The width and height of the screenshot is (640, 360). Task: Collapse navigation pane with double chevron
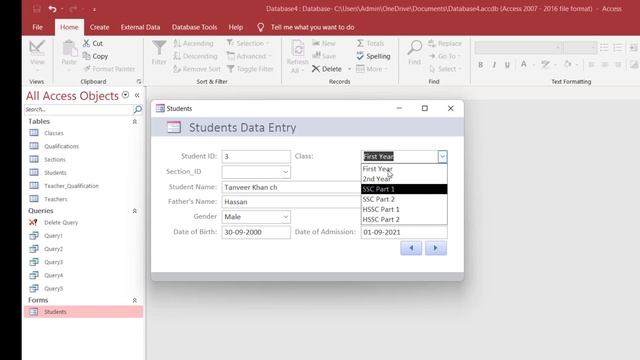pos(137,95)
